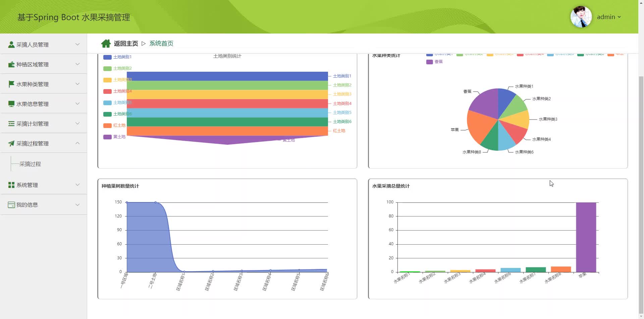
Task: Click the wallet icon for 种植区域管理
Action: pyautogui.click(x=11, y=64)
